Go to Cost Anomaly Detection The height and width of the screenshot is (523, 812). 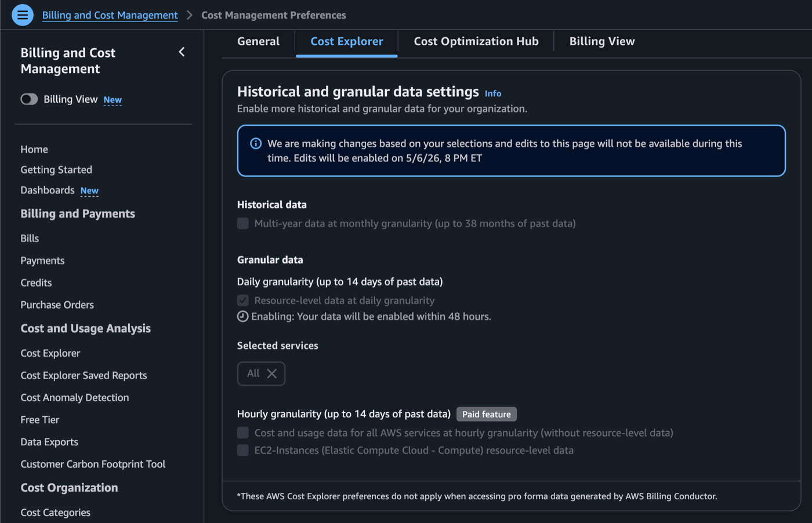point(75,398)
